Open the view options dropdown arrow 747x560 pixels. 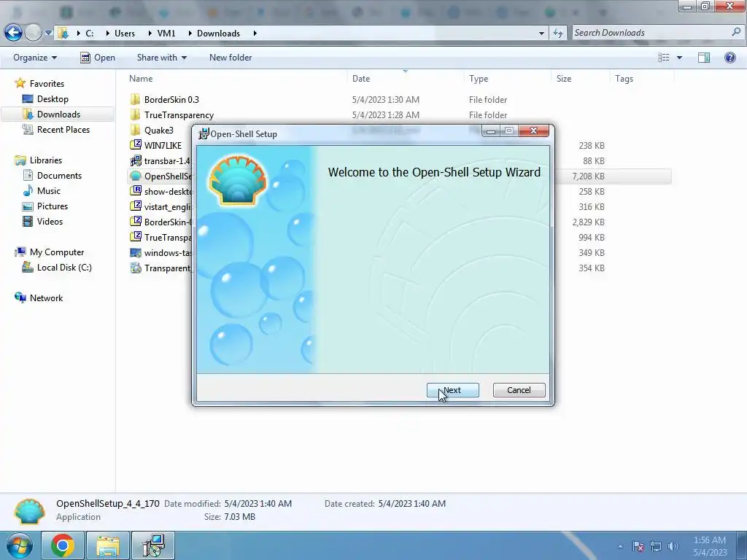(679, 57)
